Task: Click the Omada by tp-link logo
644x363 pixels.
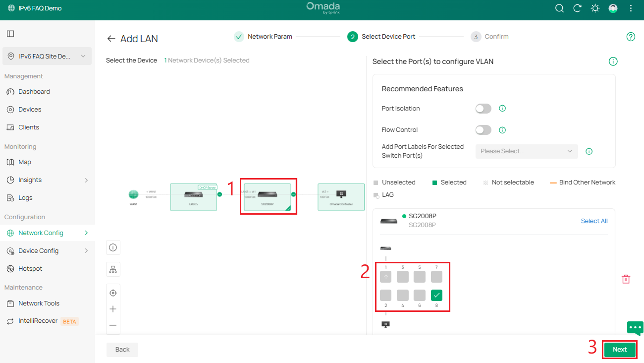Action: coord(323,8)
